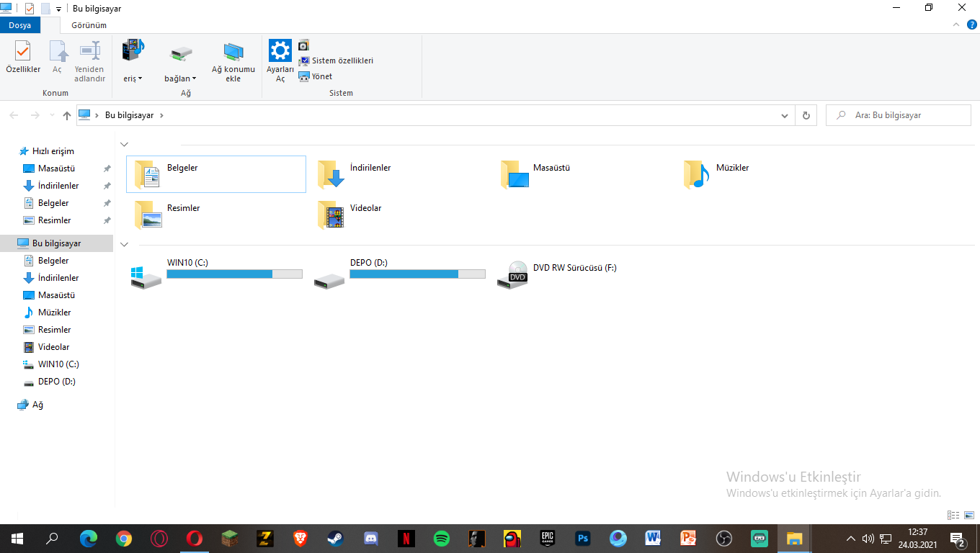
Task: Click the Forward navigation arrow
Action: pyautogui.click(x=35, y=115)
